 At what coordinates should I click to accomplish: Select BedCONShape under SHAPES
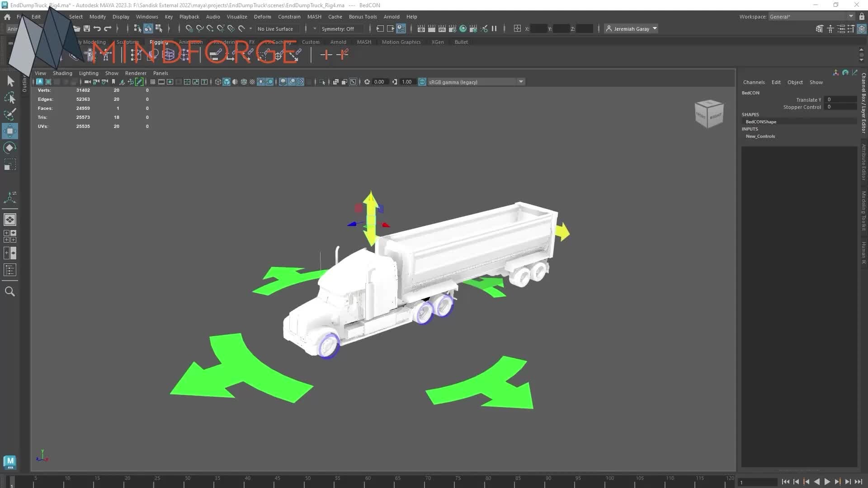(x=761, y=122)
